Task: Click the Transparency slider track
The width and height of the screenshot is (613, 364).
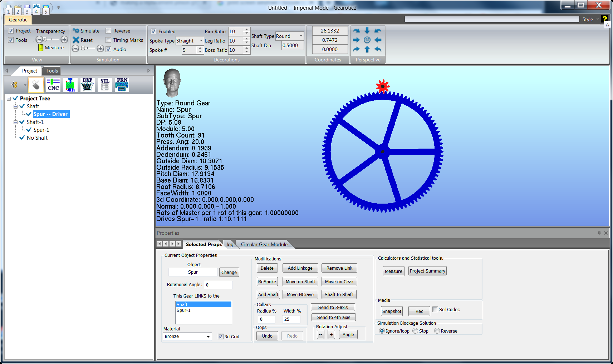Action: (x=52, y=39)
